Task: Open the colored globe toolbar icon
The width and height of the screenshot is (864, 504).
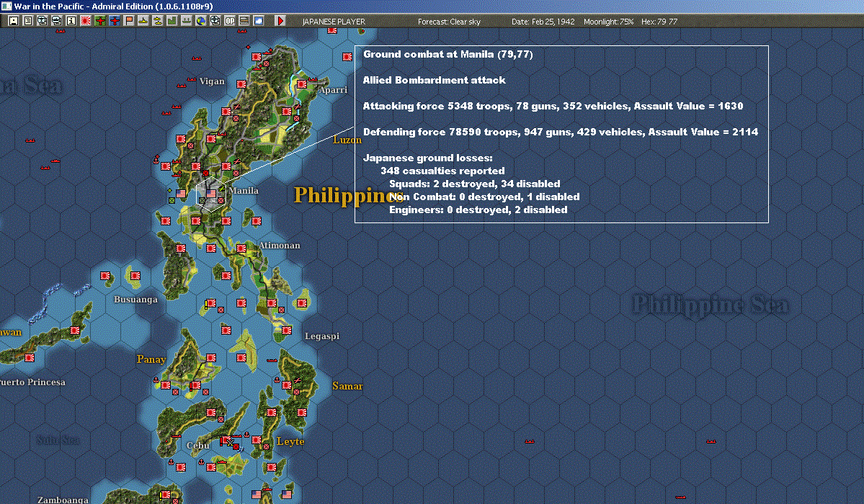Action: click(x=201, y=20)
